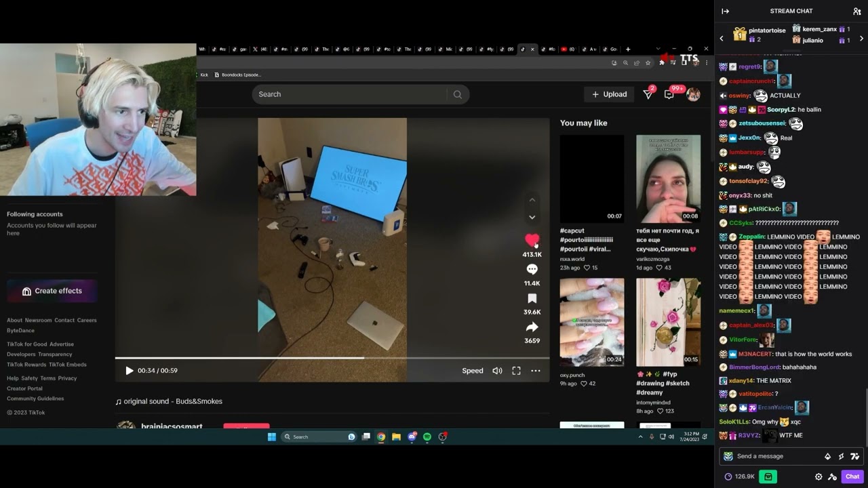Image resolution: width=868 pixels, height=488 pixels.
Task: Show previous gift leaderboard entries
Action: [x=722, y=39]
